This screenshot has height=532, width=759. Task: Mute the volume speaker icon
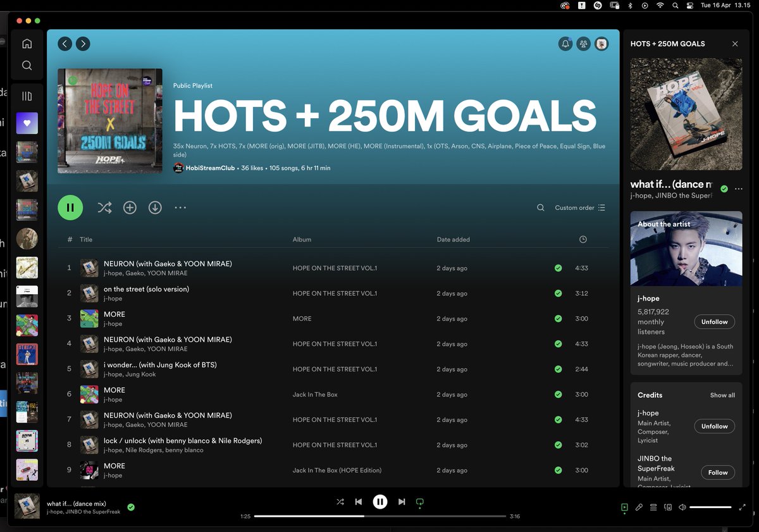coord(682,507)
